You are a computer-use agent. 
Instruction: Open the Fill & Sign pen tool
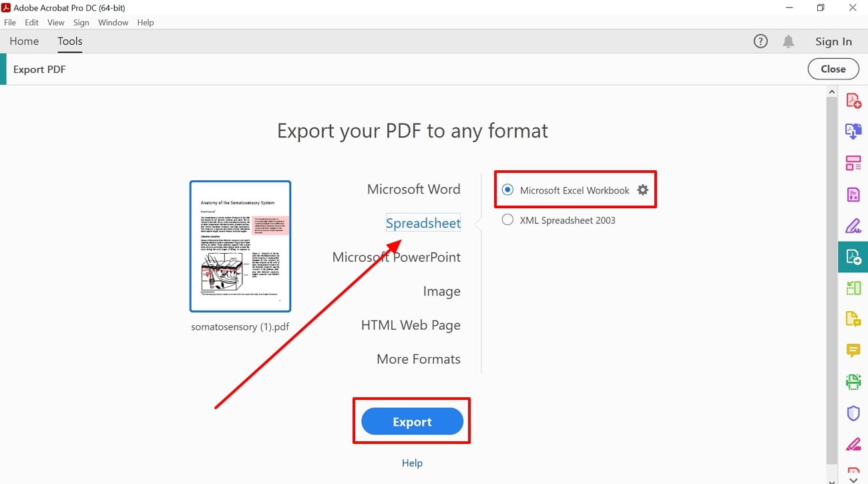click(853, 226)
